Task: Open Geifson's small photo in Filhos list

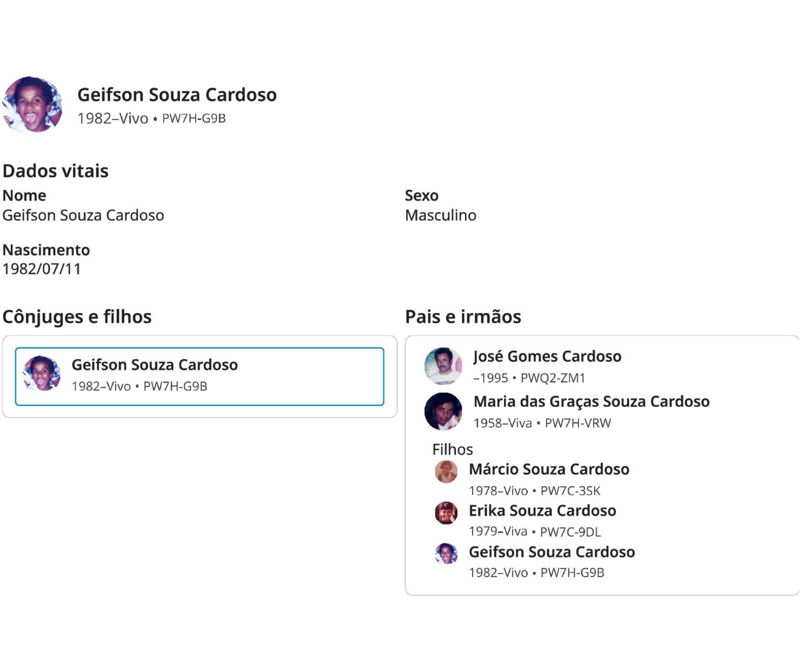Action: [x=446, y=553]
